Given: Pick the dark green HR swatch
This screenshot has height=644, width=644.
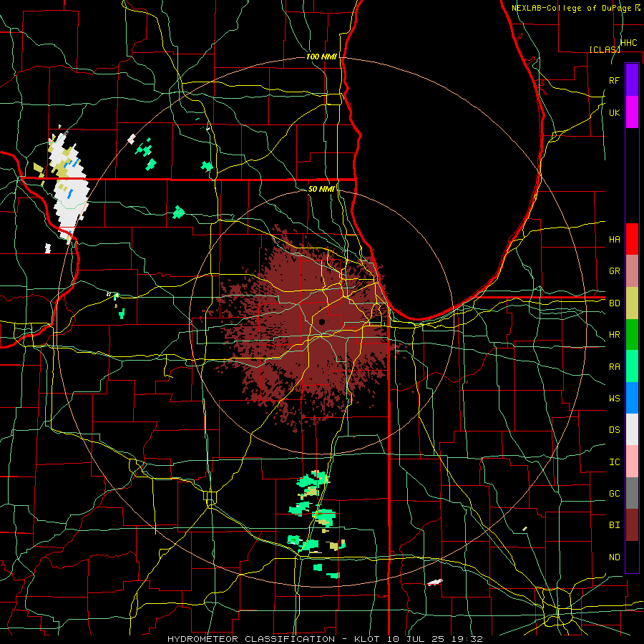Looking at the screenshot, I should coord(632,335).
